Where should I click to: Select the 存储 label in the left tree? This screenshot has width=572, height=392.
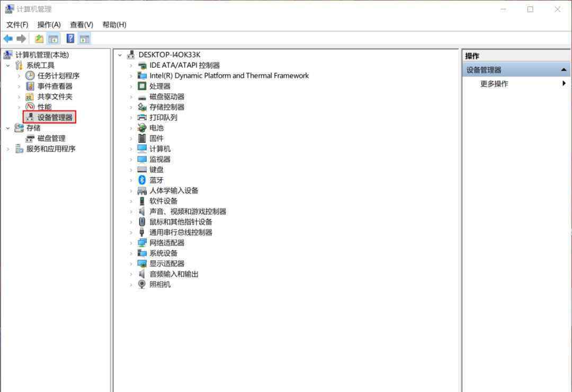coord(33,128)
